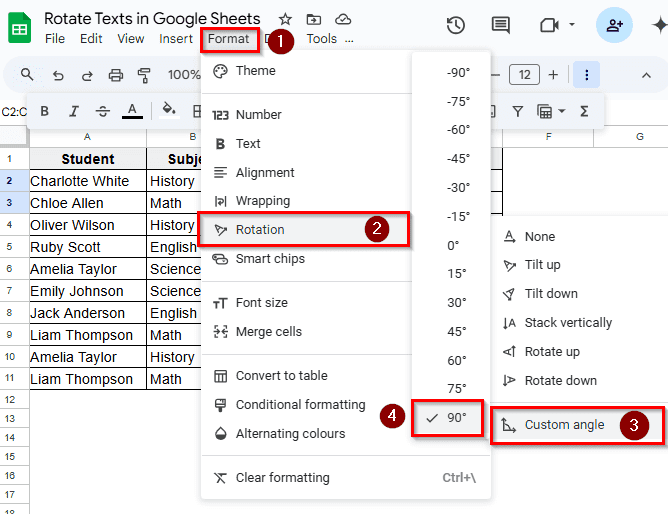Select the paint format tool
This screenshot has height=514, width=668.
144,75
